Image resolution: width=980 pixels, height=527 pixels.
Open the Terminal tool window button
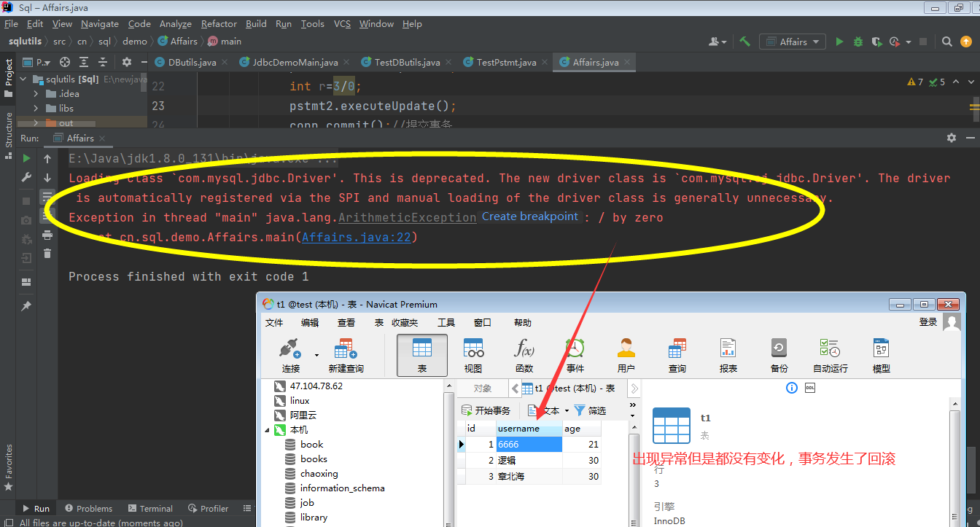coord(149,508)
